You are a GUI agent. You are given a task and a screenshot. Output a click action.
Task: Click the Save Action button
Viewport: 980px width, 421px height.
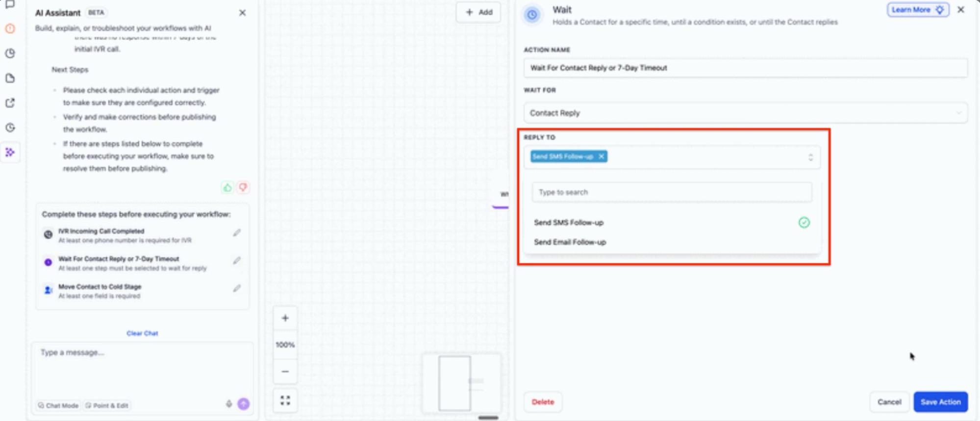point(940,402)
